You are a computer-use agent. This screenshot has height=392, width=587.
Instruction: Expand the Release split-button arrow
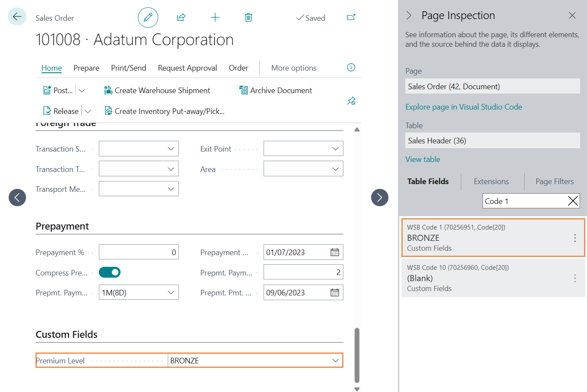pyautogui.click(x=88, y=111)
